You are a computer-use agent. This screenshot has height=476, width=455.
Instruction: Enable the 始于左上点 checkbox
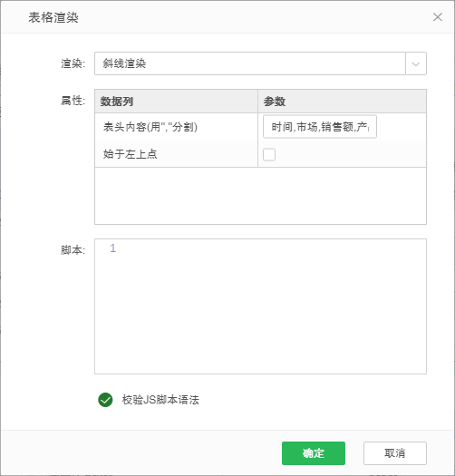269,154
